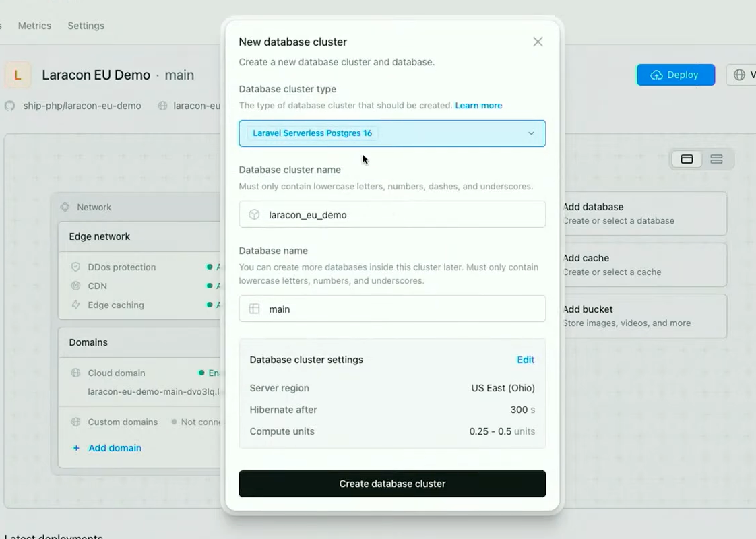Screen dimensions: 756x539
Task: Click the Custom domains row label
Action: [x=123, y=422]
